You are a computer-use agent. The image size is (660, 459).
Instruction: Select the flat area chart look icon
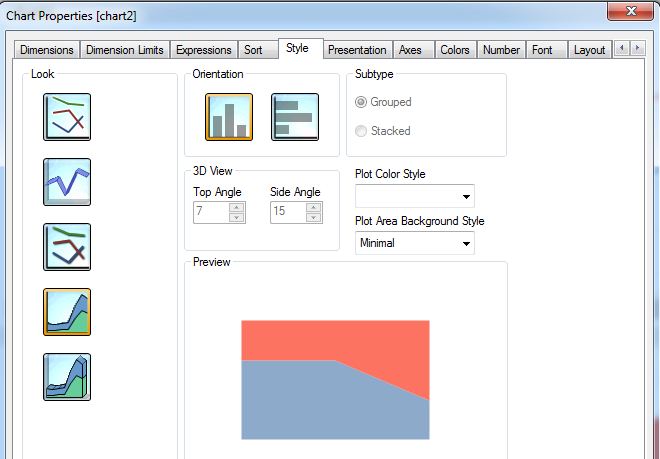pyautogui.click(x=67, y=312)
